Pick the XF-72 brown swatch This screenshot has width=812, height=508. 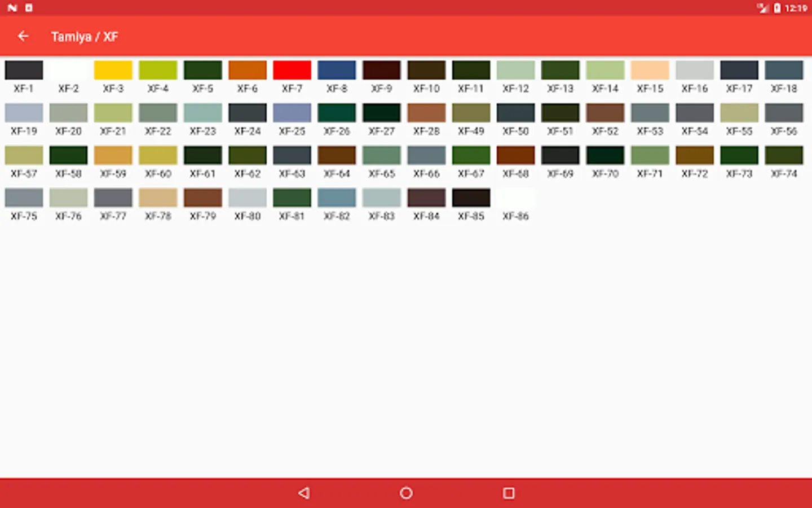(695, 155)
